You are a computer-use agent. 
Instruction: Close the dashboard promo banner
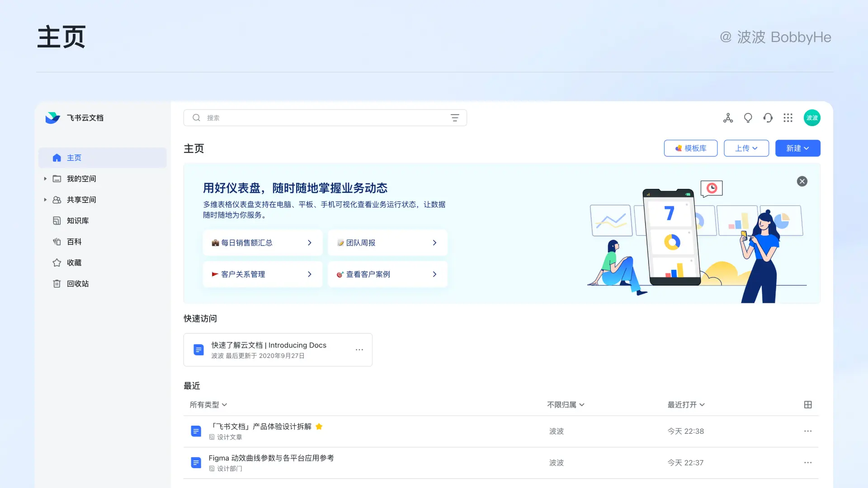pyautogui.click(x=802, y=181)
